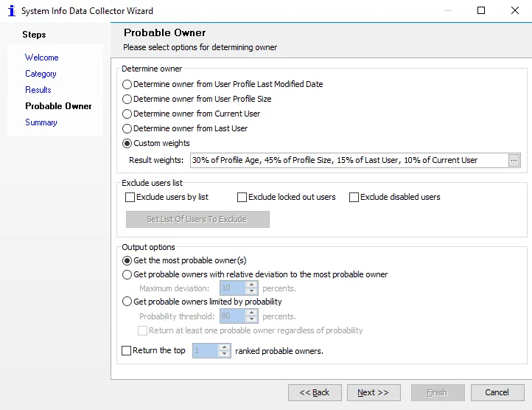Viewport: 532px width, 410px height.
Task: Go to the Summary step
Action: click(41, 122)
